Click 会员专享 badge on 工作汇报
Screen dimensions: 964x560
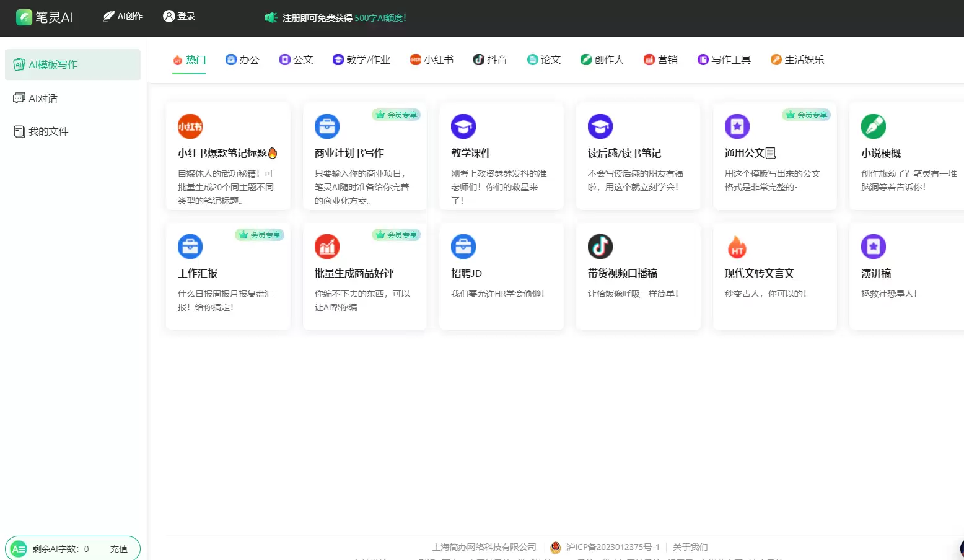[260, 235]
